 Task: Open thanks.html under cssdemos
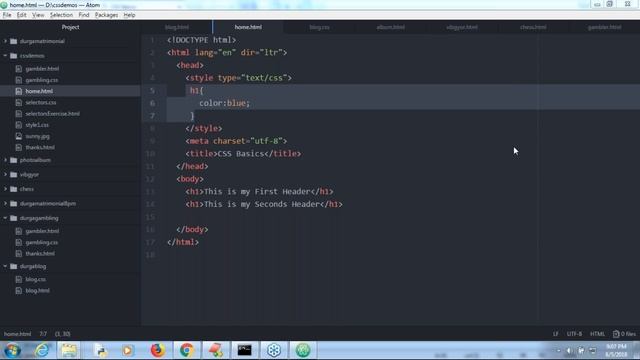click(x=40, y=147)
